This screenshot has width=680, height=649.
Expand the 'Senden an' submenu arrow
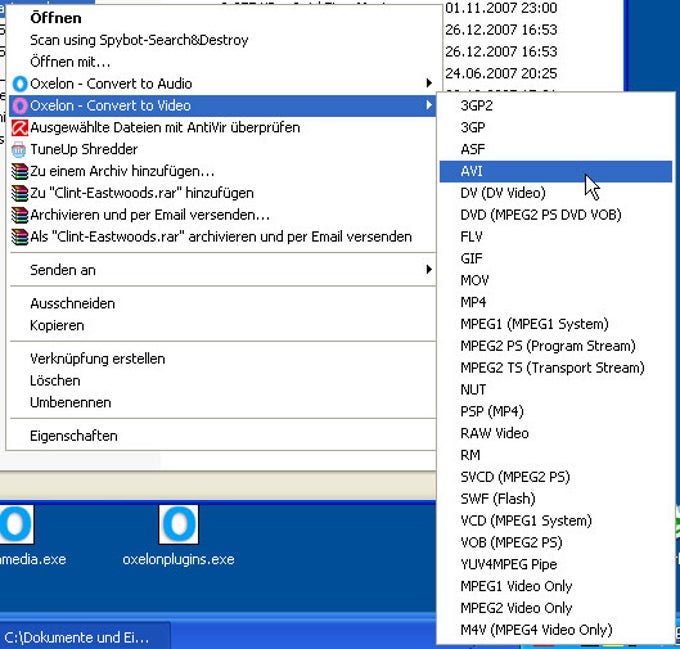pos(429,269)
